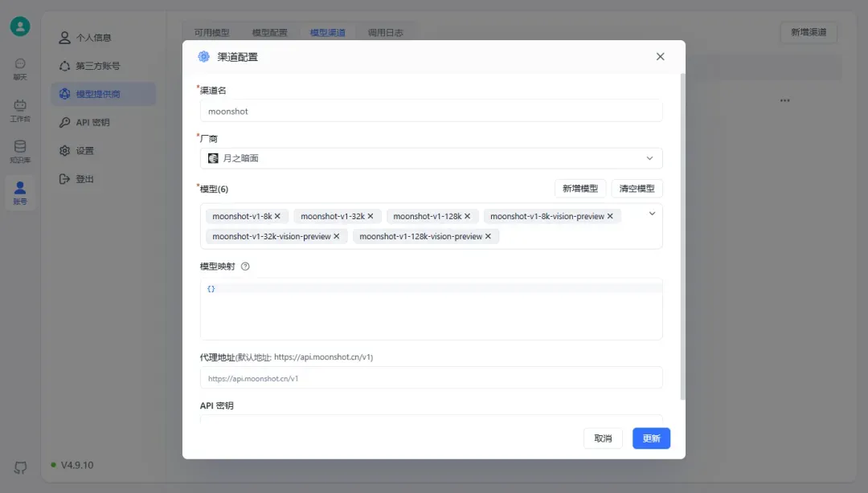Open API 密钥 settings page

[x=103, y=122]
